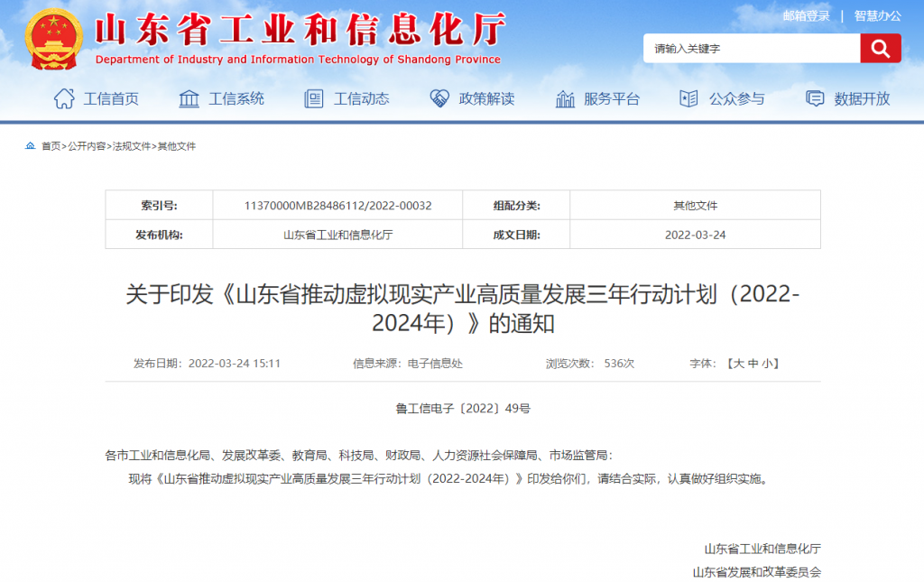Go to 法规文件 in the breadcrumb
The image size is (924, 582).
coord(132,146)
